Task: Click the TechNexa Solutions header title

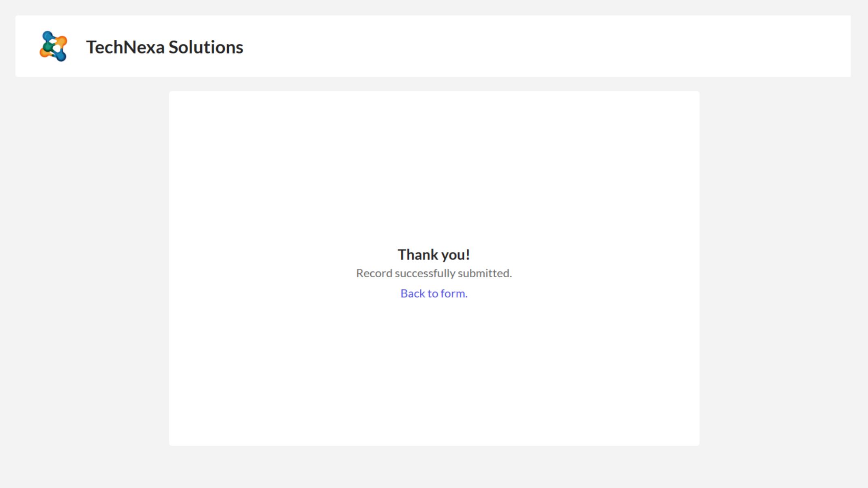Action: click(x=165, y=47)
